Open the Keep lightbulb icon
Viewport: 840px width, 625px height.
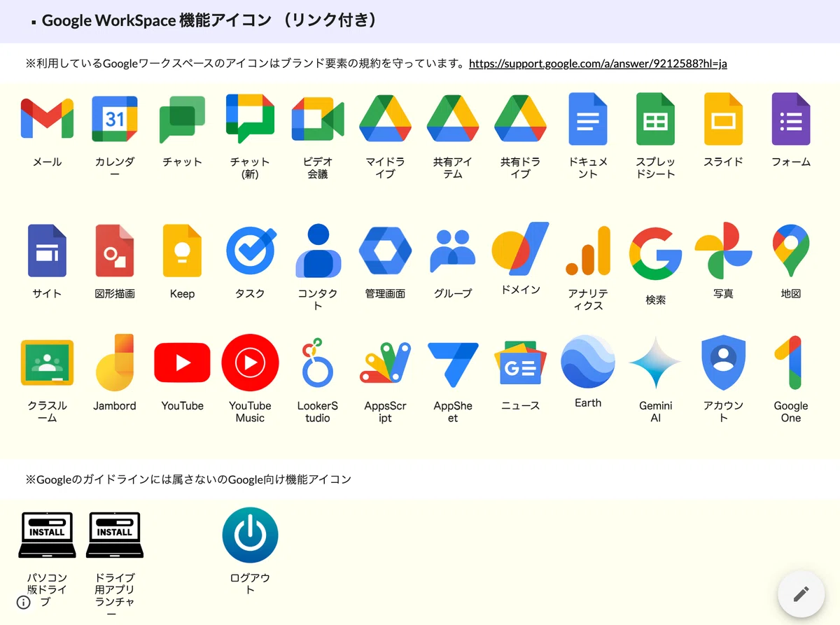point(182,251)
